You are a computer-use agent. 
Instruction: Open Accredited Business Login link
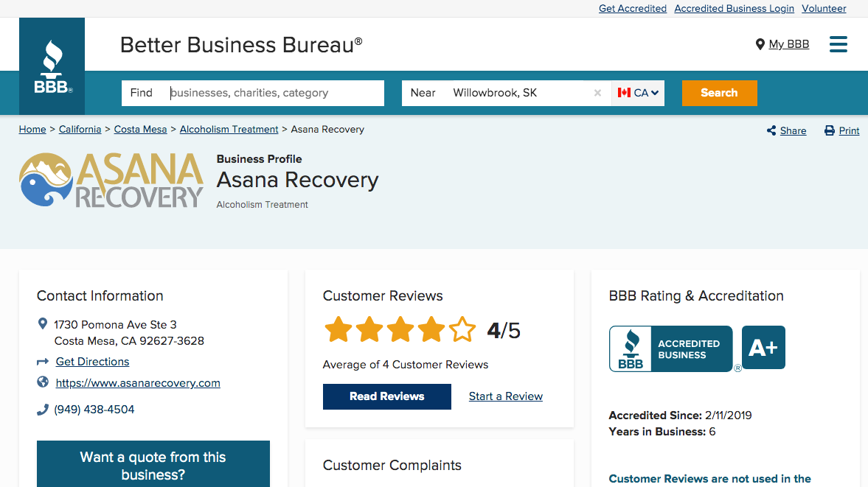point(734,8)
